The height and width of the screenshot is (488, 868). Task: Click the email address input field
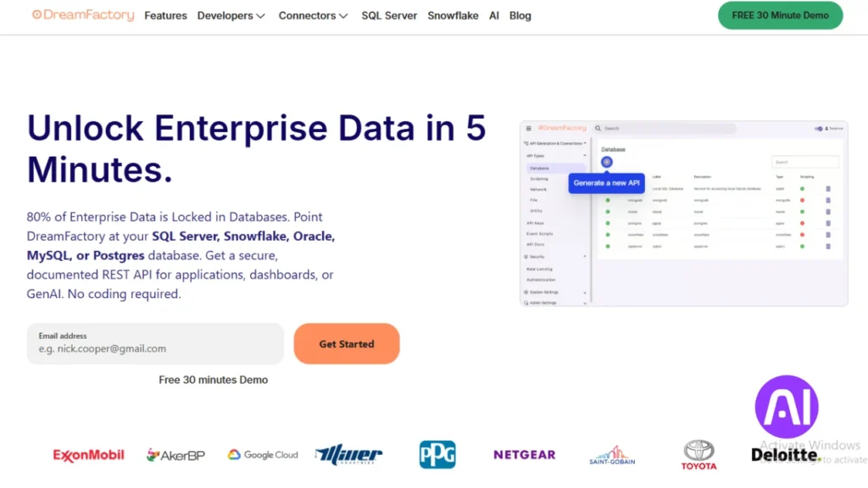coord(155,342)
